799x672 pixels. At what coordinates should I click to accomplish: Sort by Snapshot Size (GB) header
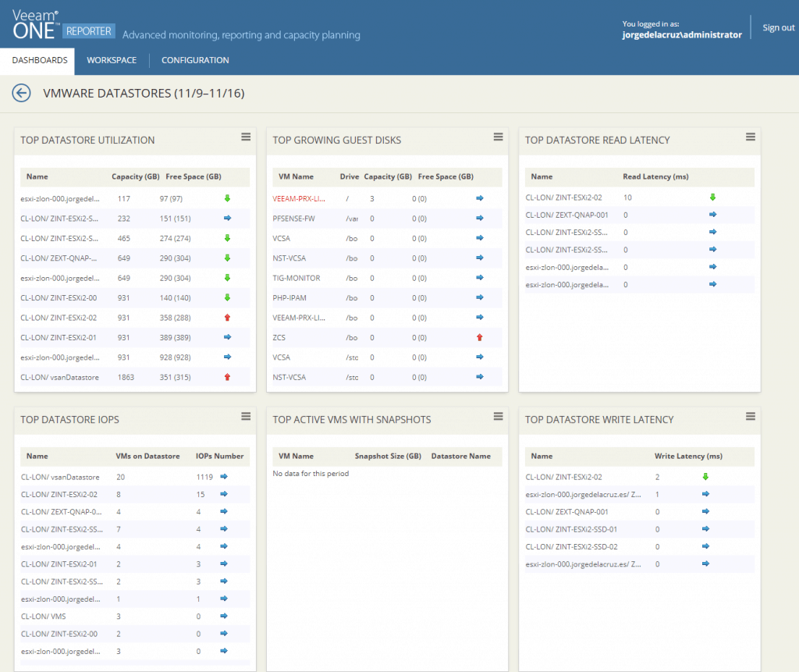click(x=388, y=456)
